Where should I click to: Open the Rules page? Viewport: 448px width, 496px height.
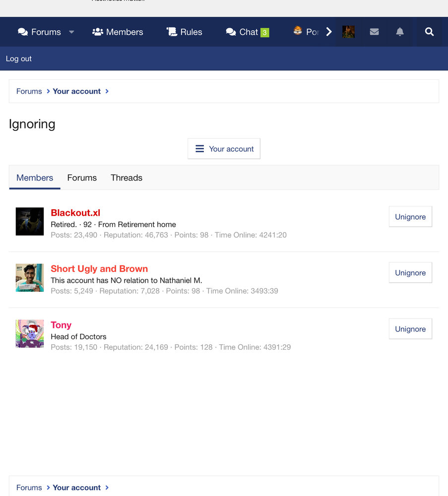tap(184, 32)
